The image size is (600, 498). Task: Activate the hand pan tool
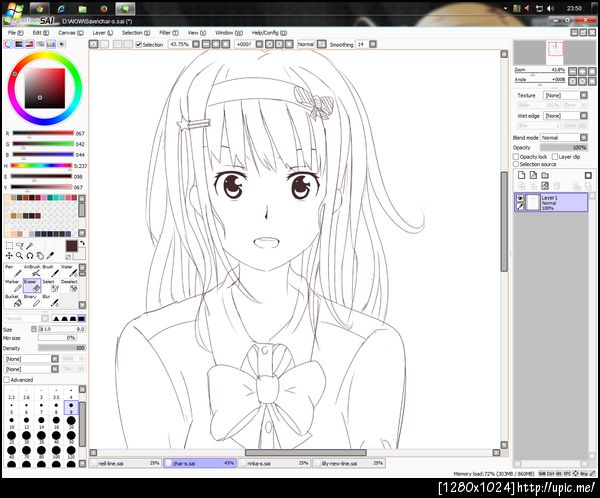[x=40, y=256]
